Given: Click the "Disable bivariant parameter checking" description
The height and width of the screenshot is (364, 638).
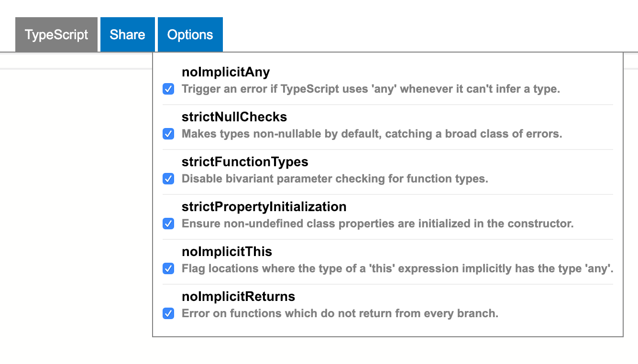Looking at the screenshot, I should coord(335,179).
